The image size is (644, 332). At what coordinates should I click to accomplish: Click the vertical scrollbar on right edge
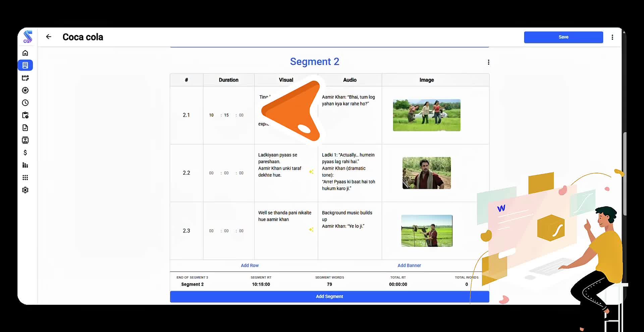[x=625, y=174]
